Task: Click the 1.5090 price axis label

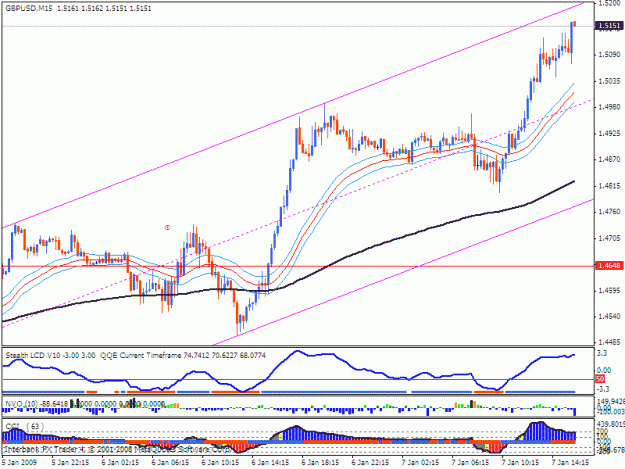Action: (x=610, y=54)
